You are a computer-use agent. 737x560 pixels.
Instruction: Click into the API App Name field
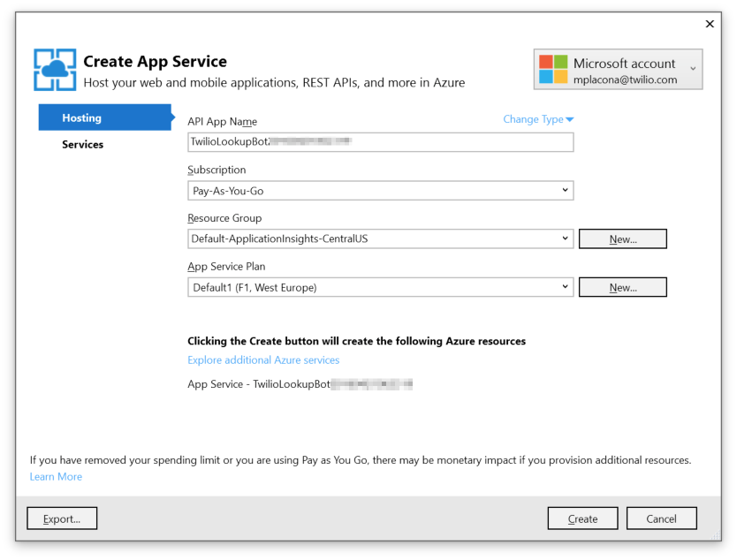380,142
